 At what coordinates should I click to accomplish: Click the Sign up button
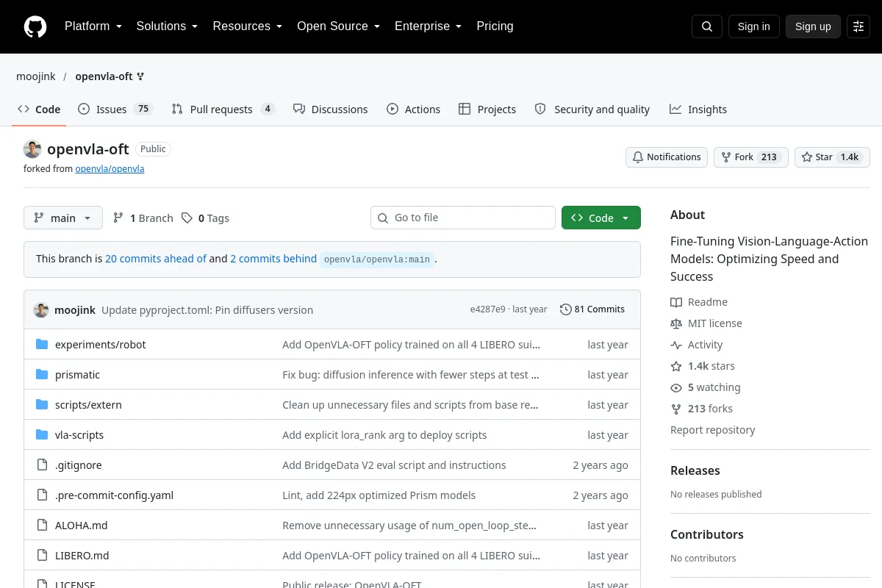click(813, 26)
